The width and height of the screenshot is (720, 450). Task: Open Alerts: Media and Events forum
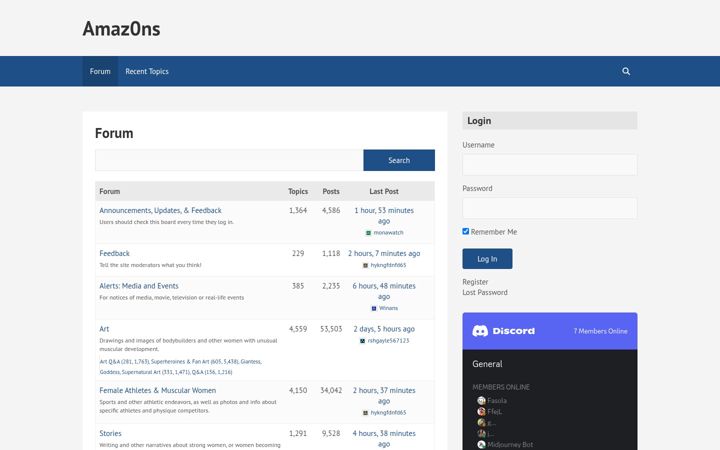[x=139, y=286]
